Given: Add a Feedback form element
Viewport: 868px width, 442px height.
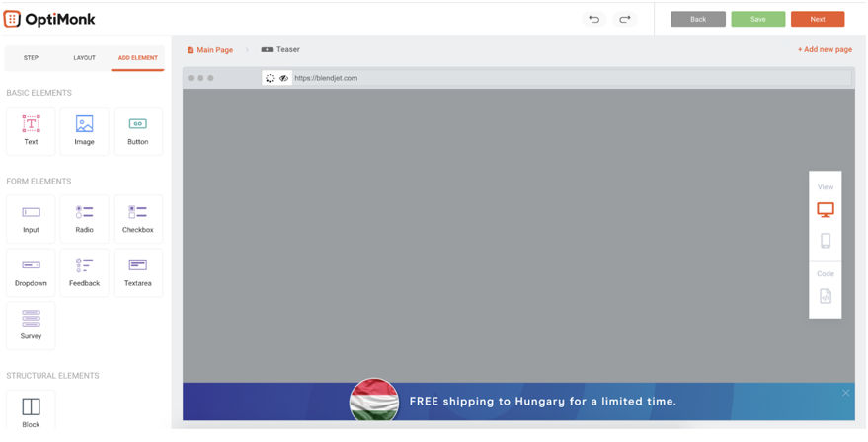Looking at the screenshot, I should (84, 272).
